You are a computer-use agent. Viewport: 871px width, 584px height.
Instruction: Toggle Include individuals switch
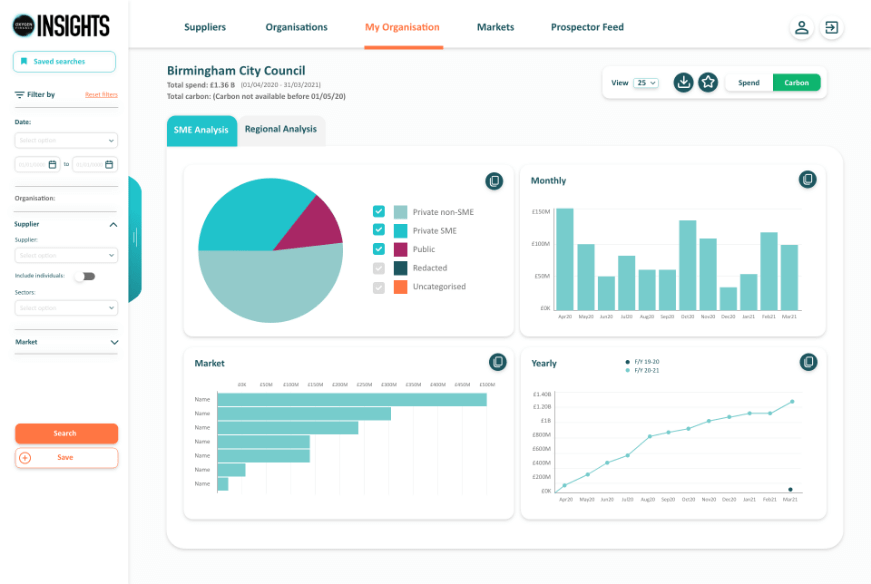tap(86, 276)
